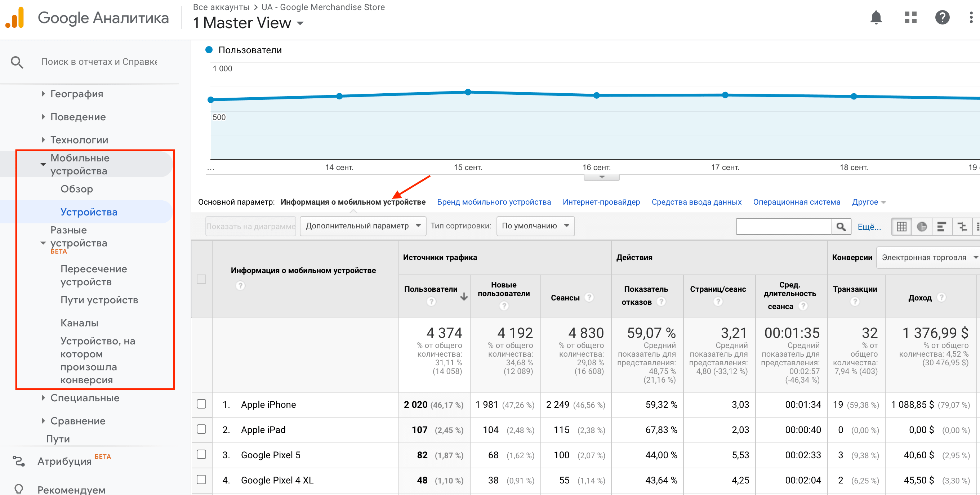Open the notifications bell
This screenshot has width=980, height=495.
876,18
